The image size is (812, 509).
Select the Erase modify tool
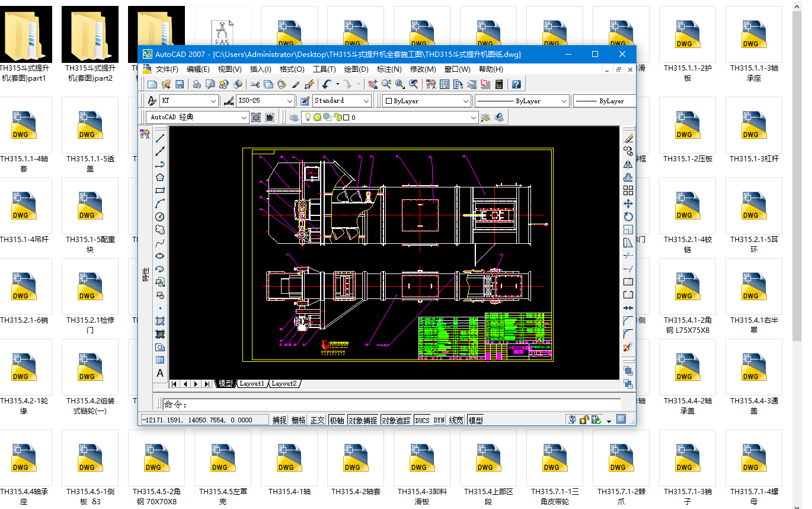pos(628,138)
